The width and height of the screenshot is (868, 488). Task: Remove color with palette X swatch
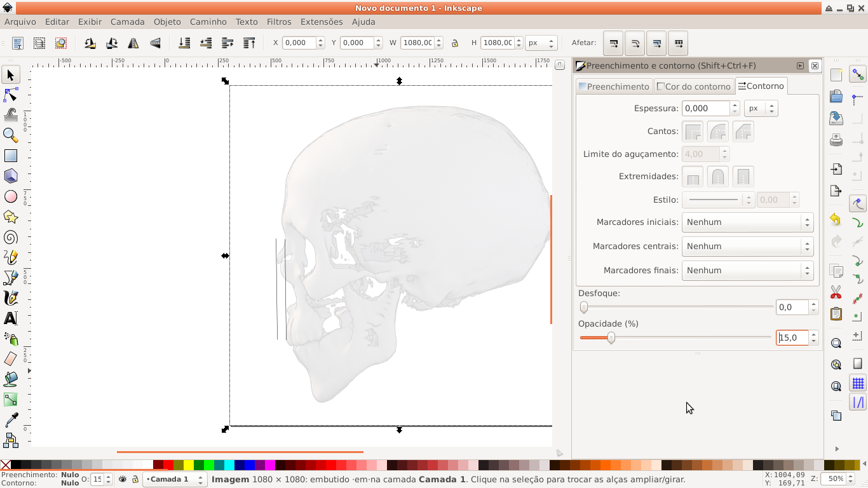[x=5, y=465]
